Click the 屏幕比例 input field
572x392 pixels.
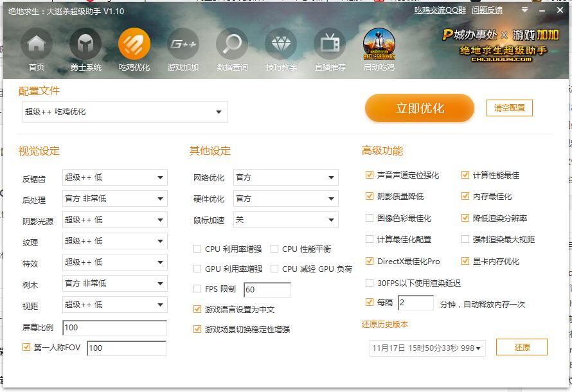pyautogui.click(x=114, y=328)
